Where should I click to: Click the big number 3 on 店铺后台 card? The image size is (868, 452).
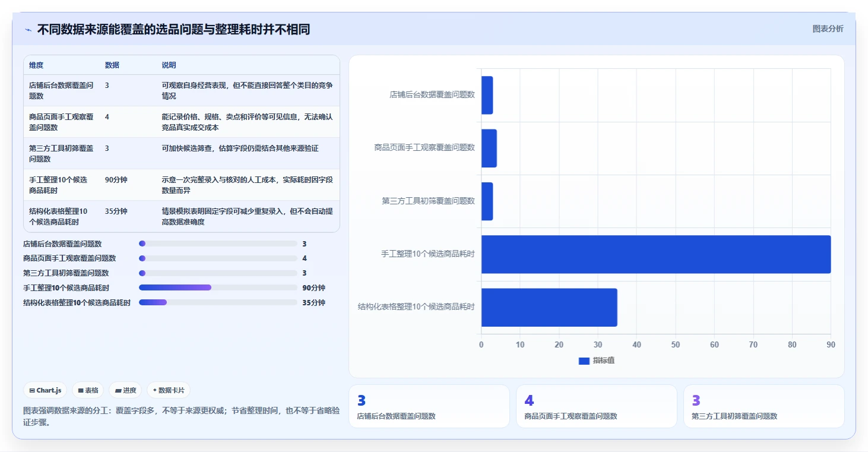[x=362, y=401]
